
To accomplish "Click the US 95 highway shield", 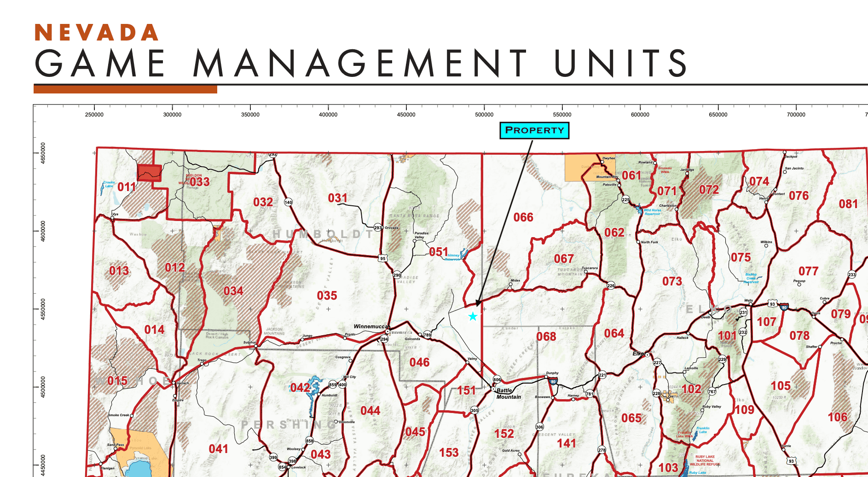I will pyautogui.click(x=383, y=258).
